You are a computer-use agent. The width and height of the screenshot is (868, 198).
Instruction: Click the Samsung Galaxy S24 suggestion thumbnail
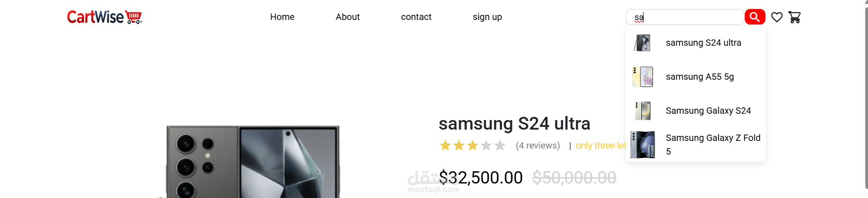[642, 111]
